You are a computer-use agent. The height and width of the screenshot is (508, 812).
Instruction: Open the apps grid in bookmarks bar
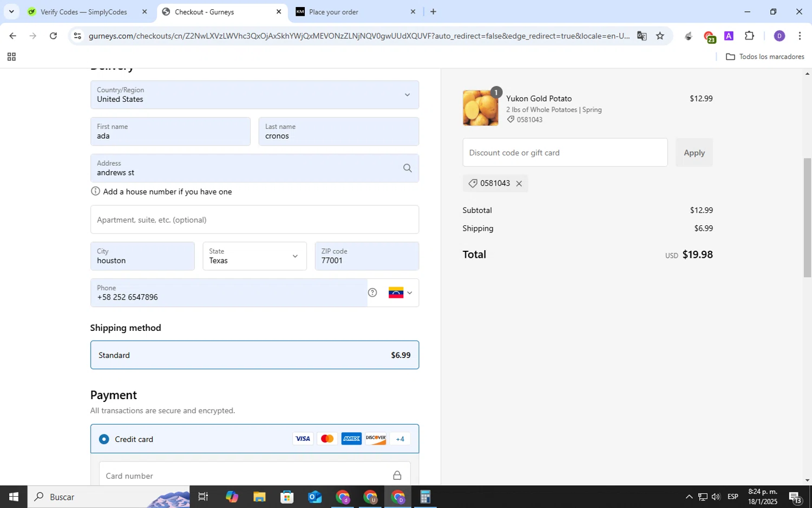coord(11,57)
